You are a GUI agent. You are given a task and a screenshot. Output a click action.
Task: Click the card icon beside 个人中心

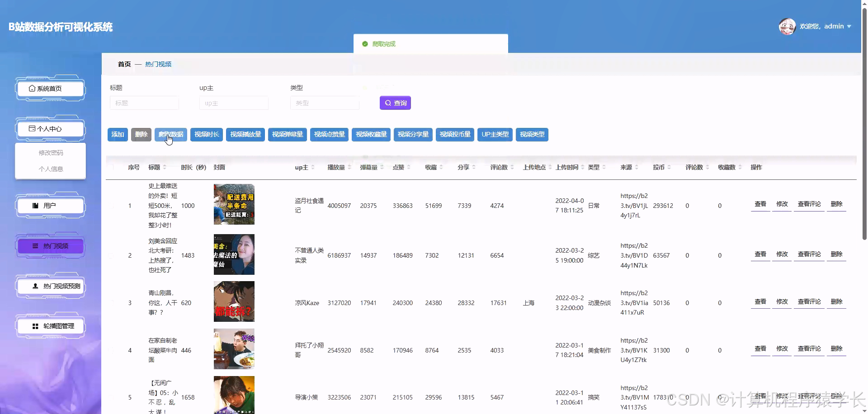(x=32, y=129)
